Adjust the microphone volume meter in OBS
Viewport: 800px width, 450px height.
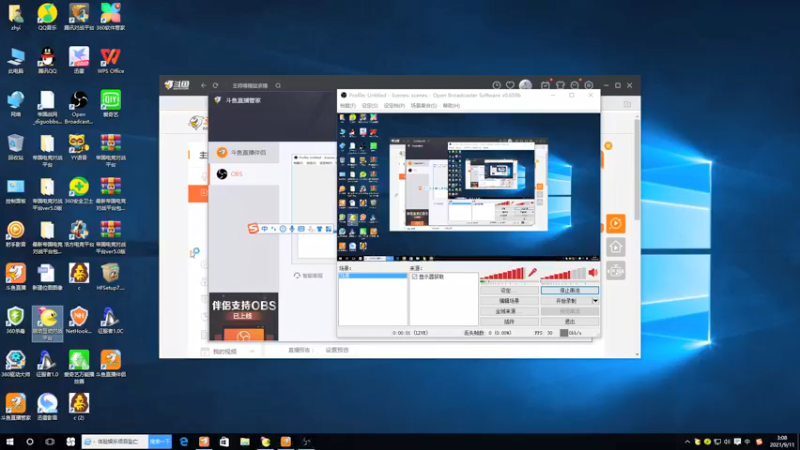503,274
